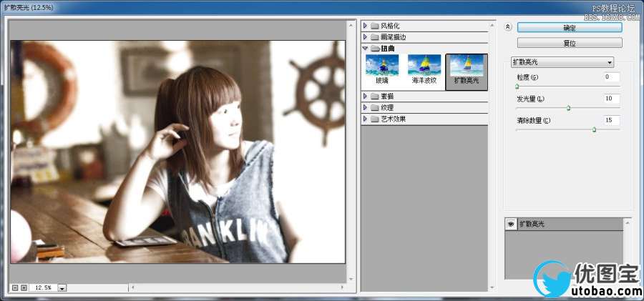Toggle visibility eye of 扩散亮光 effect layer
The image size is (644, 301).
coord(511,224)
